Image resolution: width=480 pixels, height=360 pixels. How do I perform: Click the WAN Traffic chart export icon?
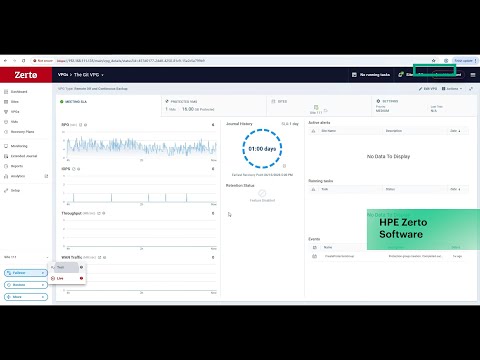(x=99, y=257)
